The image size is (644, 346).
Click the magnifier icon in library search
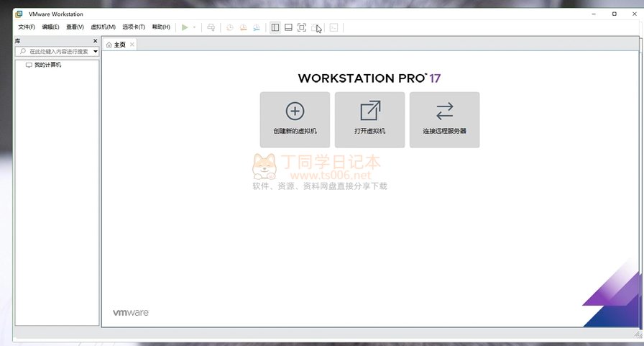pyautogui.click(x=22, y=51)
